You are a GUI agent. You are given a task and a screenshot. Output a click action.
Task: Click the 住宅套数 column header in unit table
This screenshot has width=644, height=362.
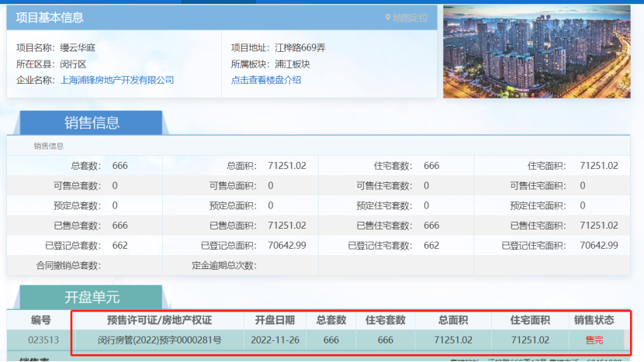386,320
